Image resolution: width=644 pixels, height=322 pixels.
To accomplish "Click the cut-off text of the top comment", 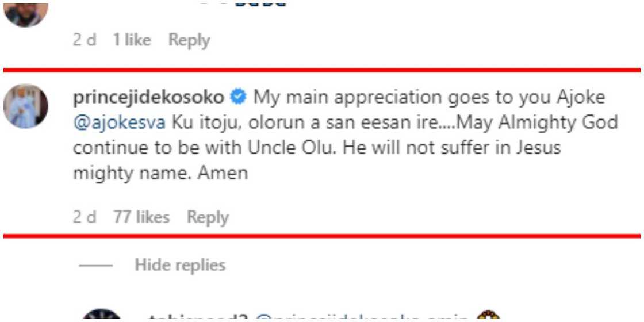I will click(253, 5).
